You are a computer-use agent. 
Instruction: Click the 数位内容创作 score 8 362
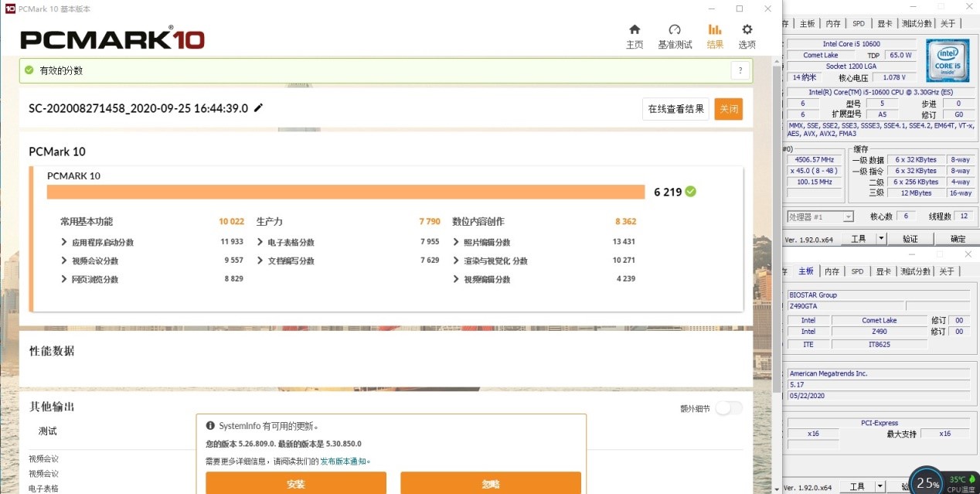625,221
